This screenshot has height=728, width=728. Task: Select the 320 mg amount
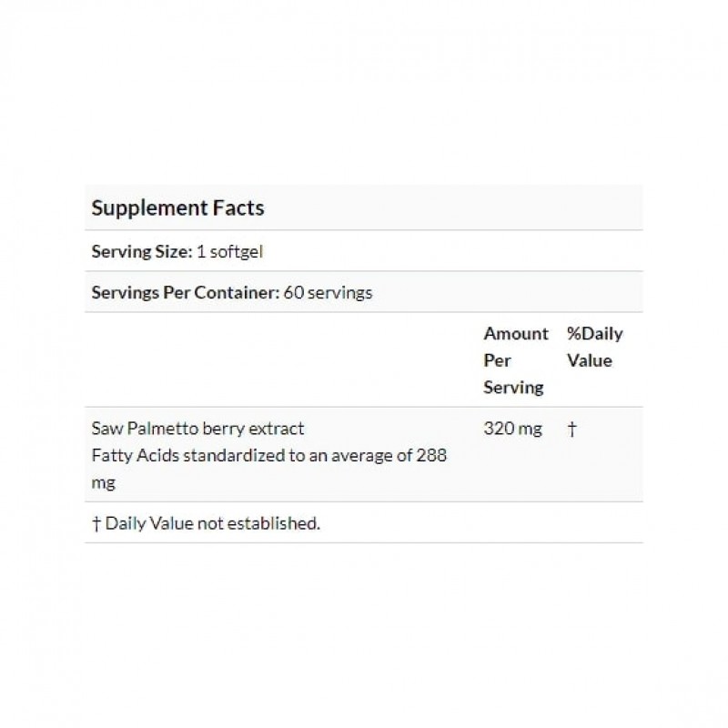click(512, 429)
